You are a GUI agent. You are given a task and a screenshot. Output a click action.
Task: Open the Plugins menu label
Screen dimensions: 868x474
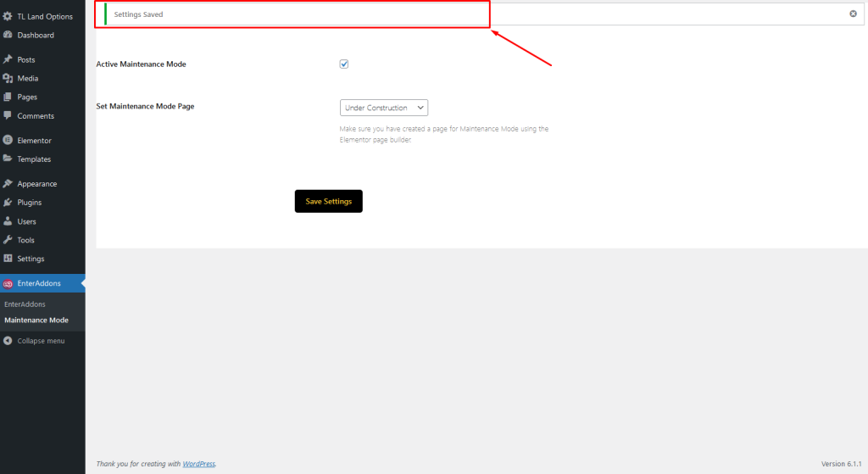[x=30, y=202]
